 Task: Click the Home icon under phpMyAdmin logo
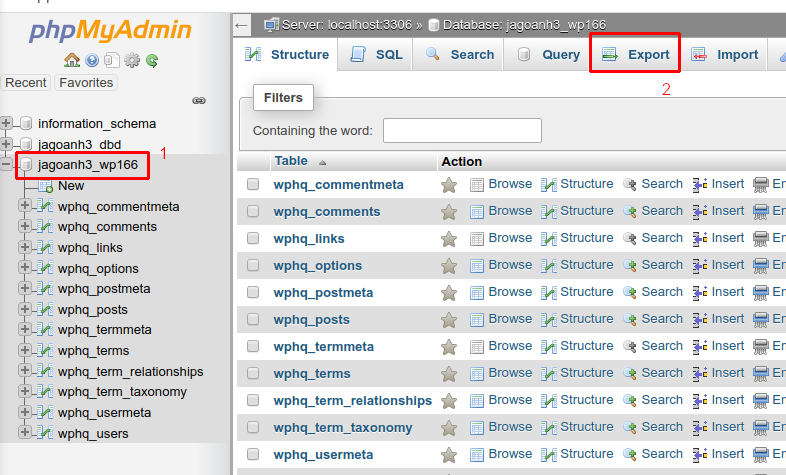pyautogui.click(x=71, y=60)
